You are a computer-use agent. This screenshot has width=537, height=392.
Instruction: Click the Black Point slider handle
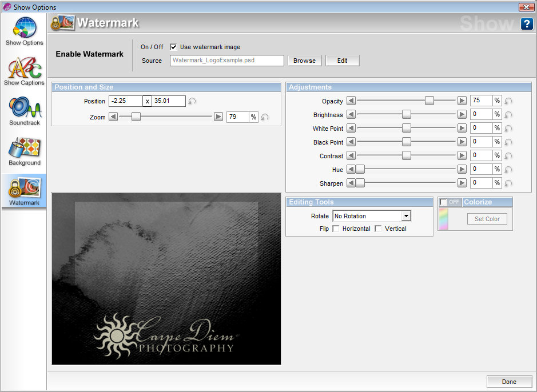pyautogui.click(x=407, y=142)
